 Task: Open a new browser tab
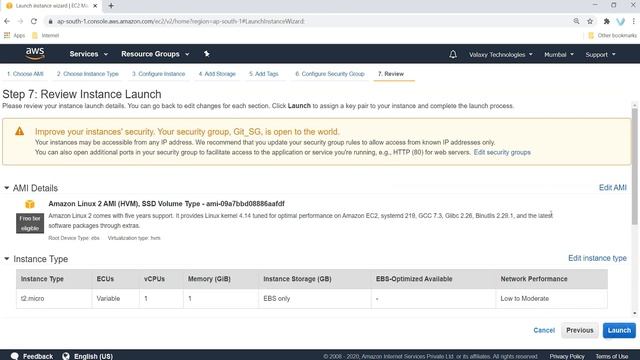coord(111,6)
